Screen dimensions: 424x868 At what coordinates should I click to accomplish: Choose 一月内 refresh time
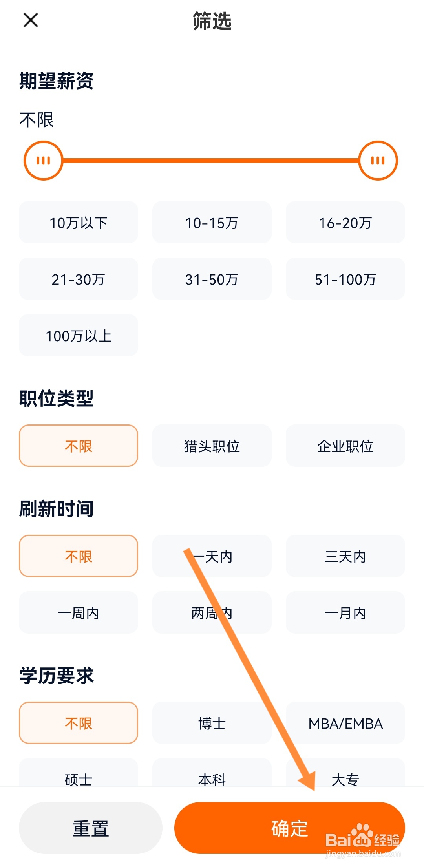pos(345,613)
